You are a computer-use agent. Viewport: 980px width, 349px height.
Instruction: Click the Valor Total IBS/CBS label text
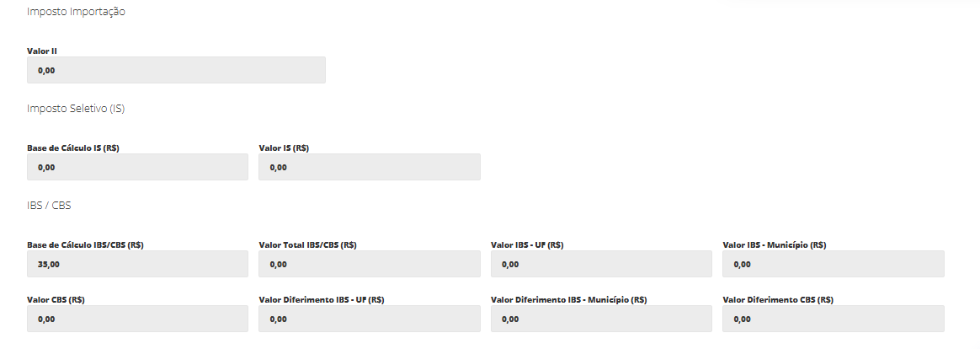(x=308, y=245)
